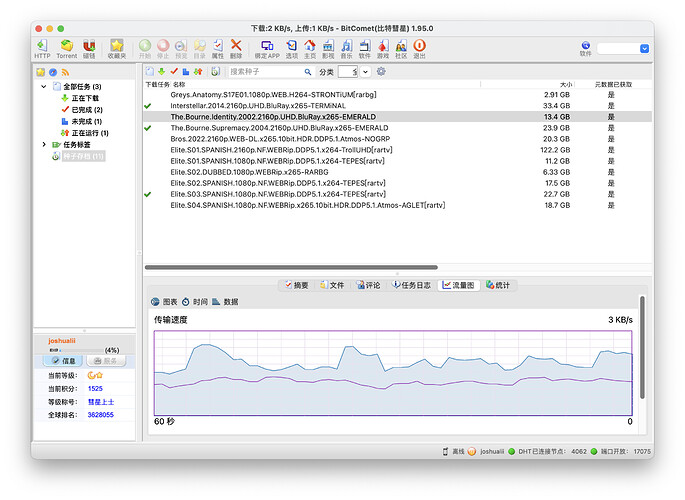
Task: Switch to the 流量图 tab
Action: tap(458, 285)
